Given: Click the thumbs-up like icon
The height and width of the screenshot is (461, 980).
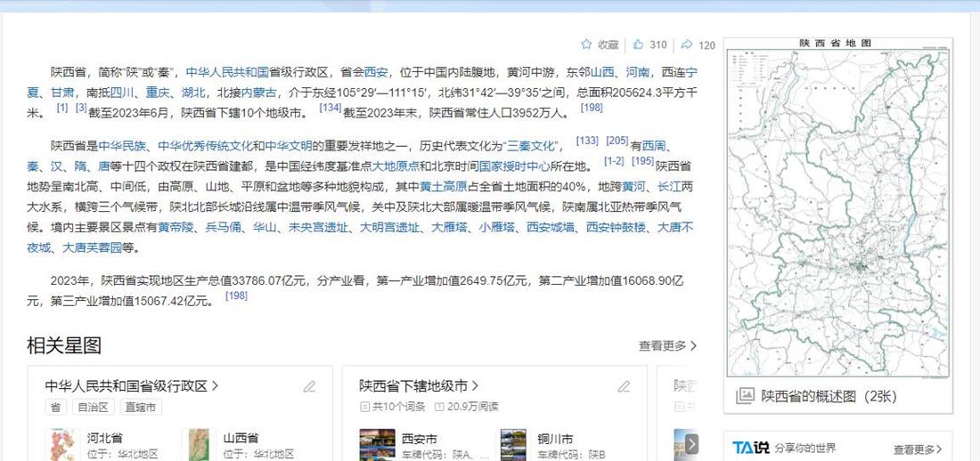Looking at the screenshot, I should point(638,44).
